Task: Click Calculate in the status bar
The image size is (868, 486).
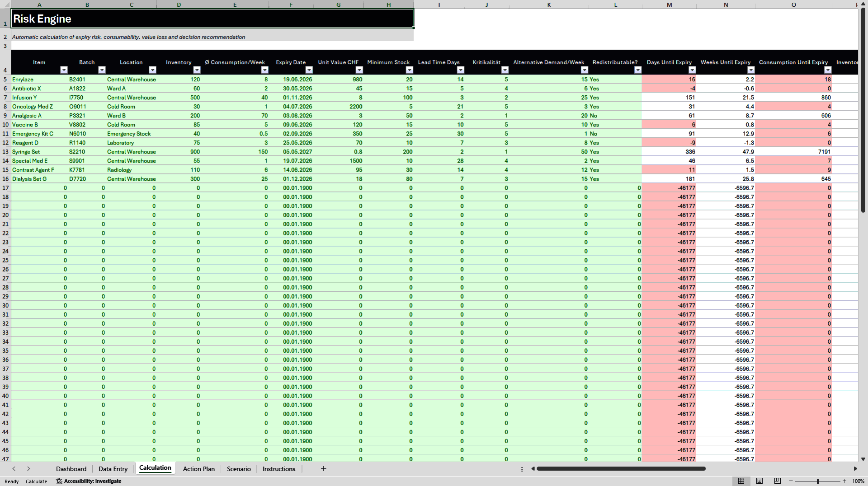Action: tap(36, 481)
